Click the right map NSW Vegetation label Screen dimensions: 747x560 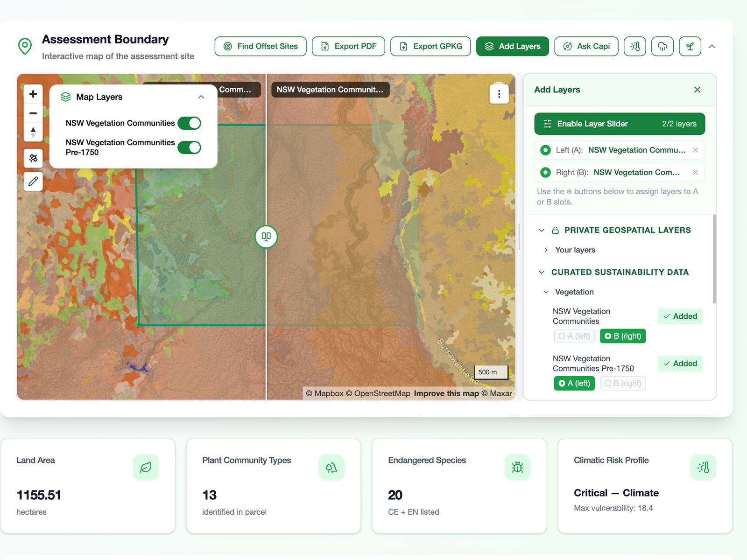330,90
